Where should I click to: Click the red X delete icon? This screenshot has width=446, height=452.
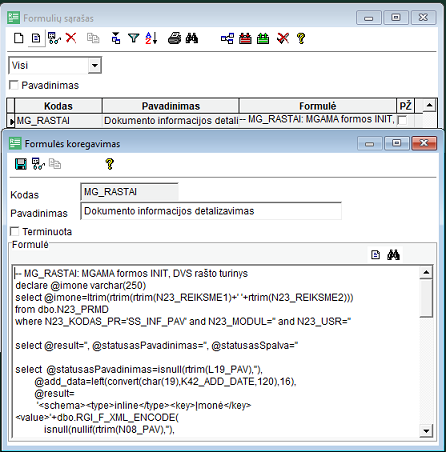point(71,38)
